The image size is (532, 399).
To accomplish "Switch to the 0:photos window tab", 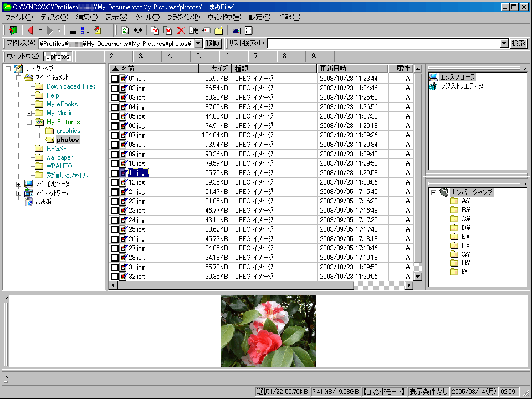I will 58,56.
